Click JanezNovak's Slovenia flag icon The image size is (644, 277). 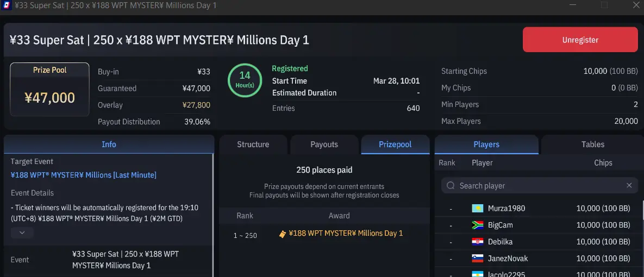click(477, 259)
